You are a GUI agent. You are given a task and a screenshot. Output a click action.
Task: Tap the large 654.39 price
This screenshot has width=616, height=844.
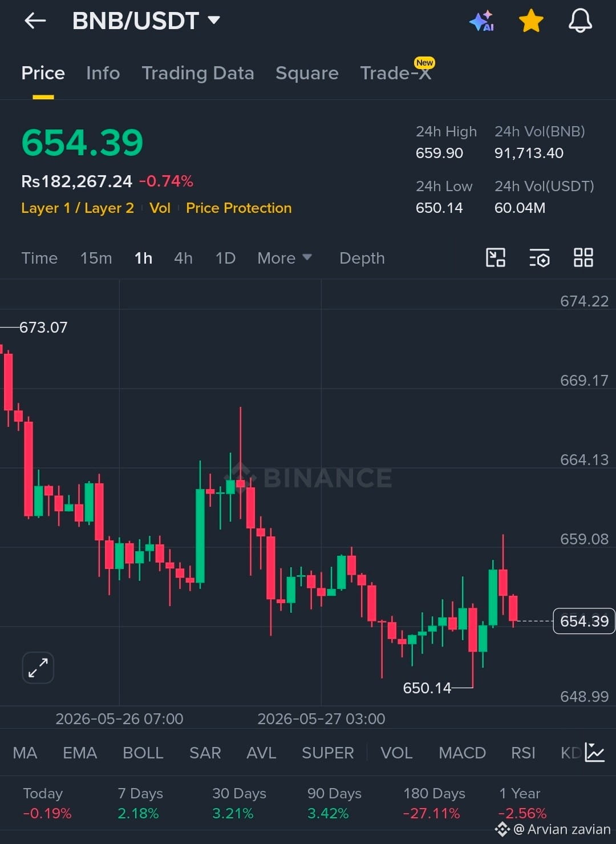coord(82,142)
